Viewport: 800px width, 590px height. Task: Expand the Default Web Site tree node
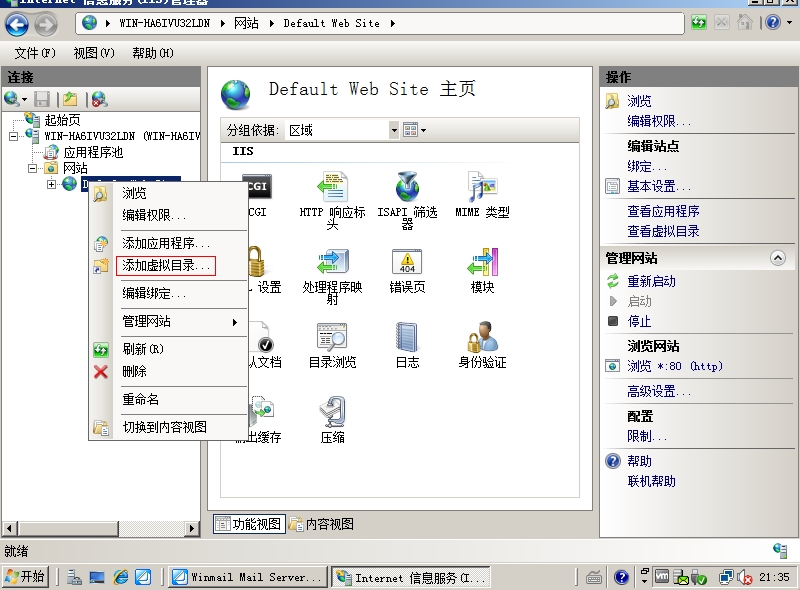coord(52,184)
